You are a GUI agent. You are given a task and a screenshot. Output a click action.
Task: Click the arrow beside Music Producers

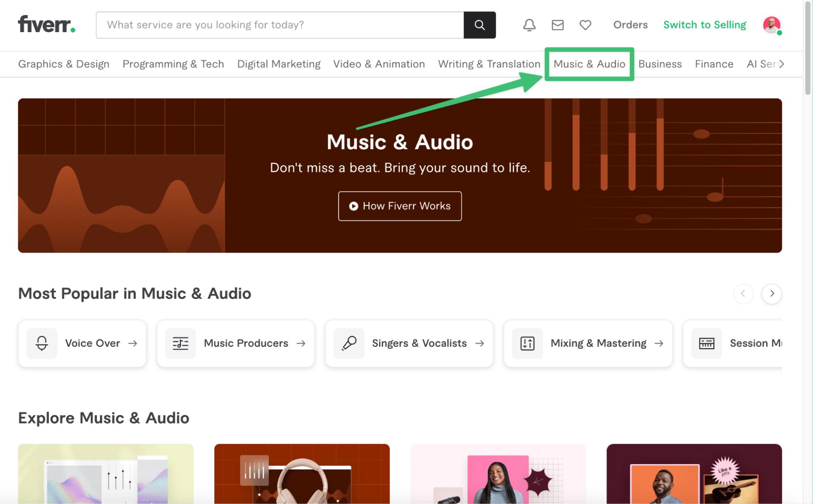coord(301,343)
